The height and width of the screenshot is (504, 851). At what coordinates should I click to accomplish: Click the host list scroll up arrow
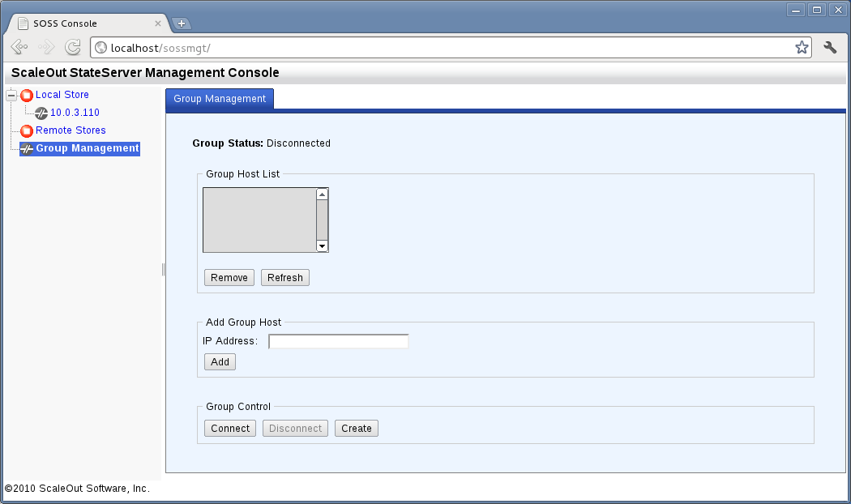[323, 194]
